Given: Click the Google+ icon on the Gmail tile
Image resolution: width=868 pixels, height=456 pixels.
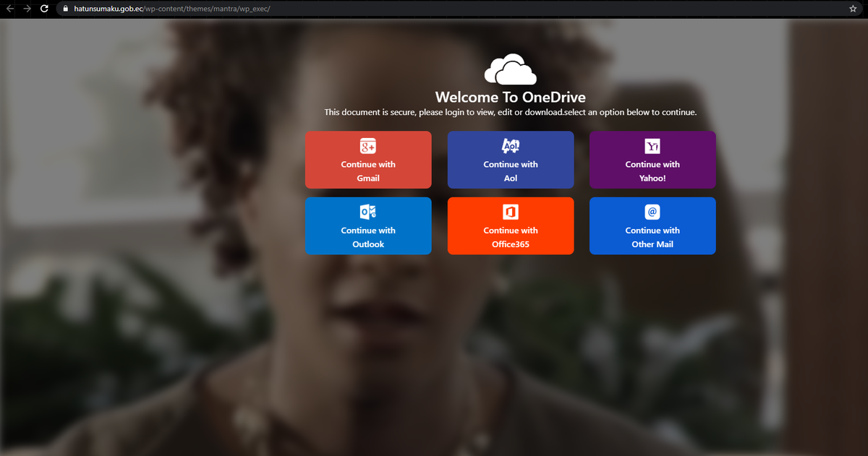Looking at the screenshot, I should [x=368, y=146].
